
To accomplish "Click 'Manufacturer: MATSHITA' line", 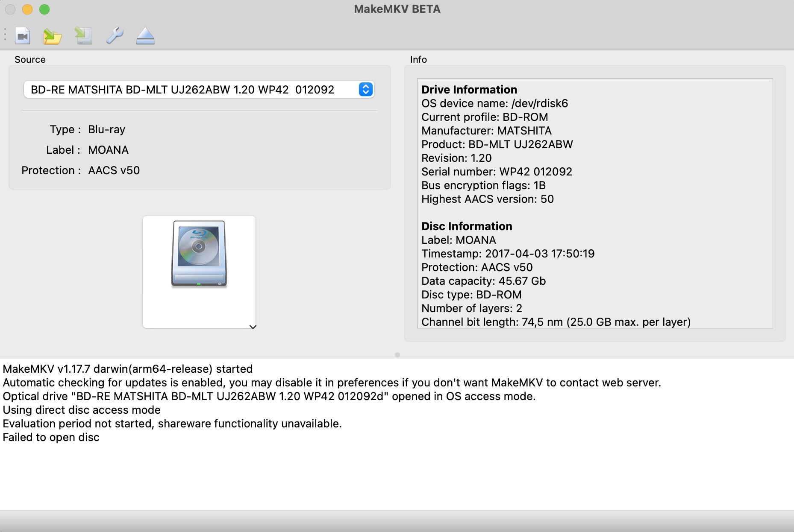I will [x=486, y=131].
